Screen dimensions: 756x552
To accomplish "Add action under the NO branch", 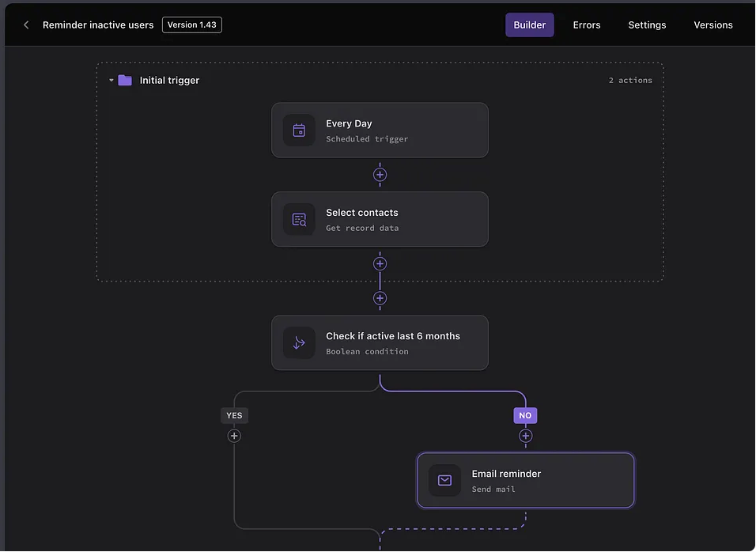I will coord(526,436).
